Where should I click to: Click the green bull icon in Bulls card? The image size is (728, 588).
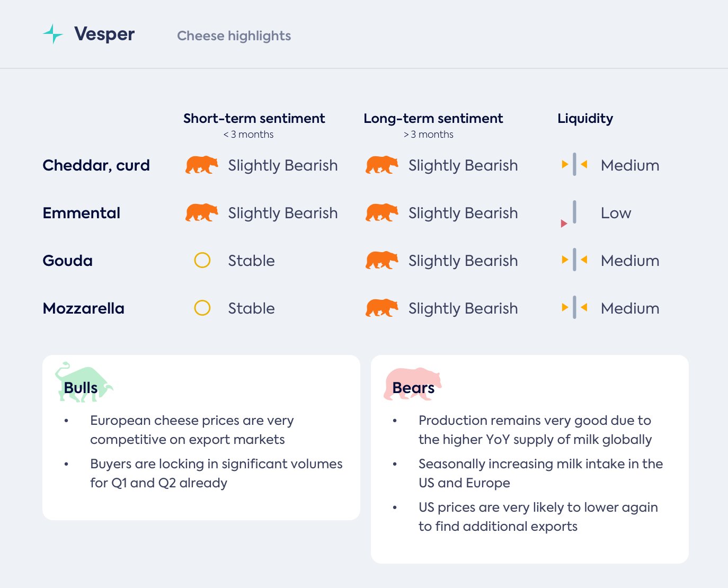[83, 383]
